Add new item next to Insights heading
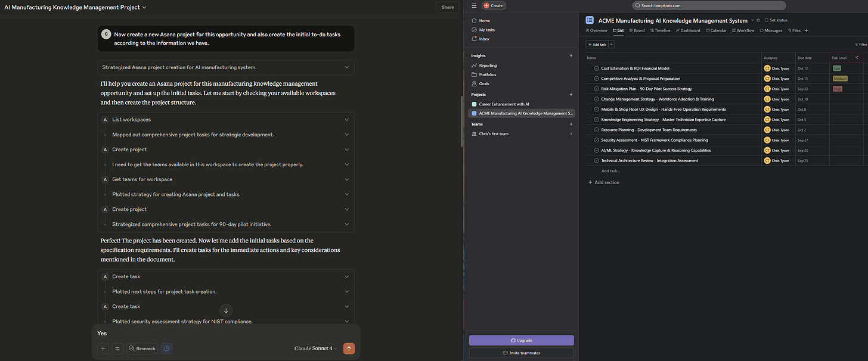 click(571, 56)
